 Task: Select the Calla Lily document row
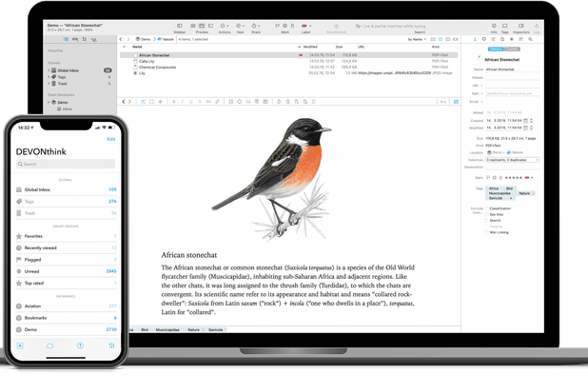288,61
